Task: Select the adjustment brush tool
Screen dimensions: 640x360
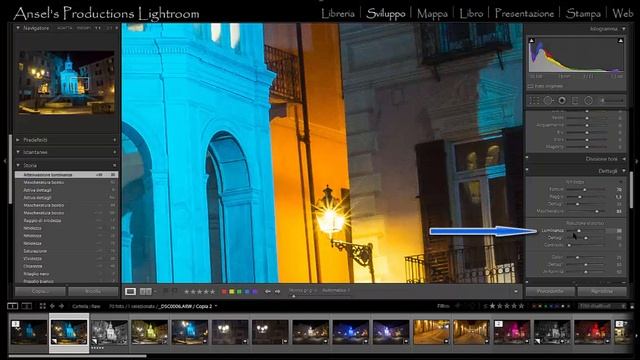Action: pyautogui.click(x=611, y=100)
